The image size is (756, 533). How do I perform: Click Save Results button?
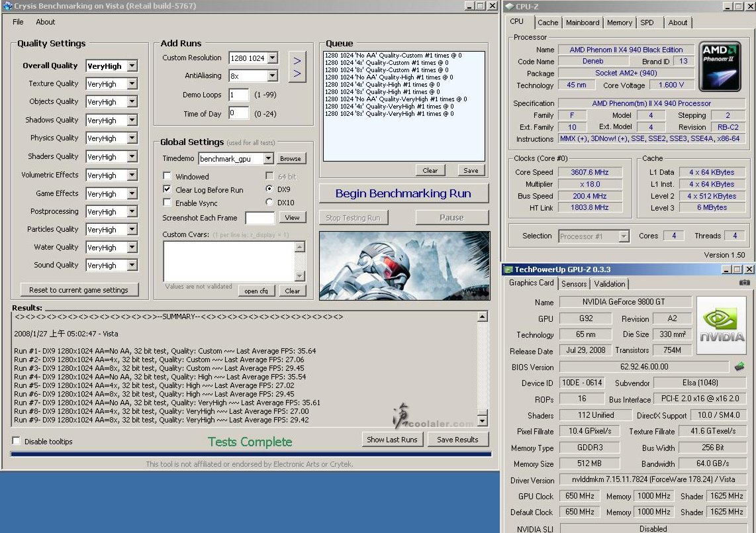click(x=457, y=440)
